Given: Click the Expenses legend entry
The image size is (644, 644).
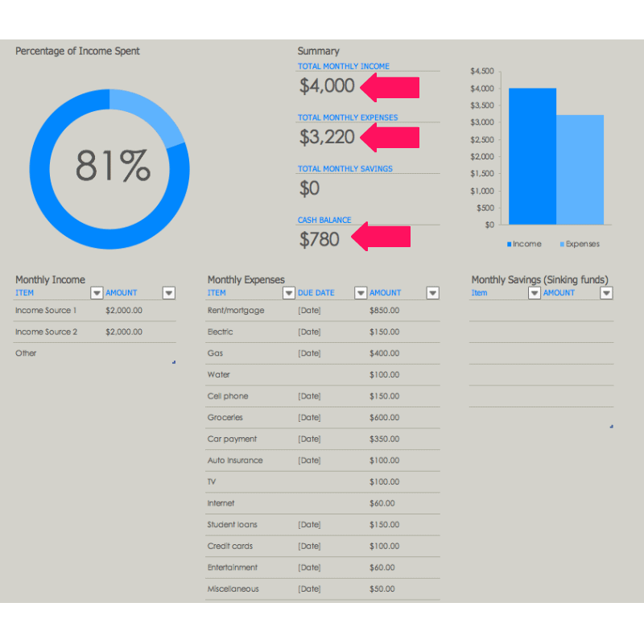Looking at the screenshot, I should click(580, 244).
